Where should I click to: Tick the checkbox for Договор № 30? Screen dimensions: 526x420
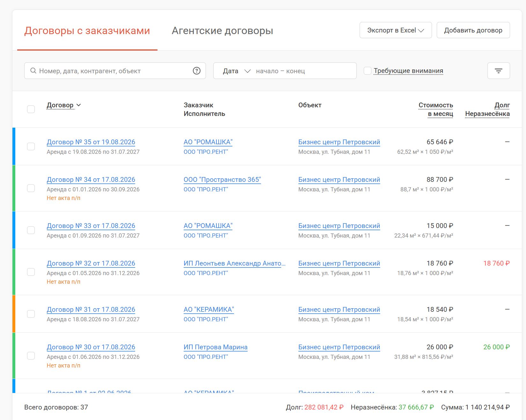(31, 356)
